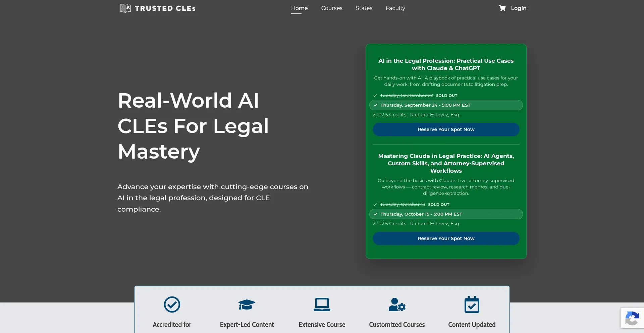
Task: Click the 'Customized Courses' feature label
Action: (x=397, y=325)
